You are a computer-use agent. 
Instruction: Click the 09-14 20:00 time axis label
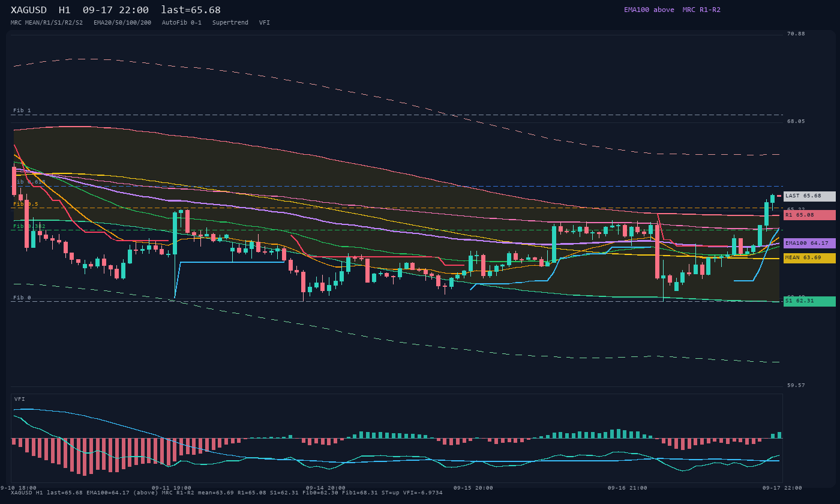326,488
